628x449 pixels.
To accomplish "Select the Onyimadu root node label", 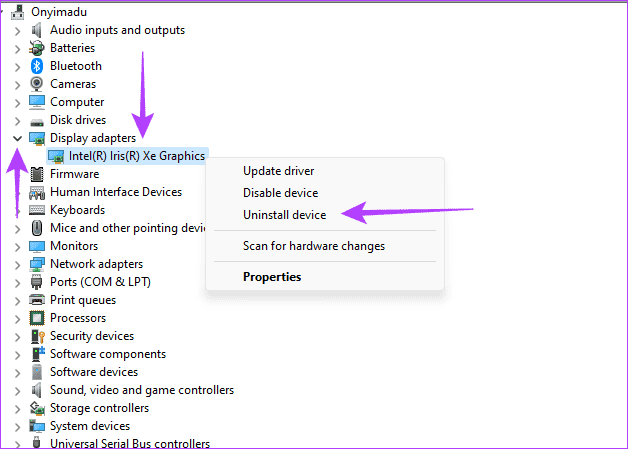I will [59, 12].
